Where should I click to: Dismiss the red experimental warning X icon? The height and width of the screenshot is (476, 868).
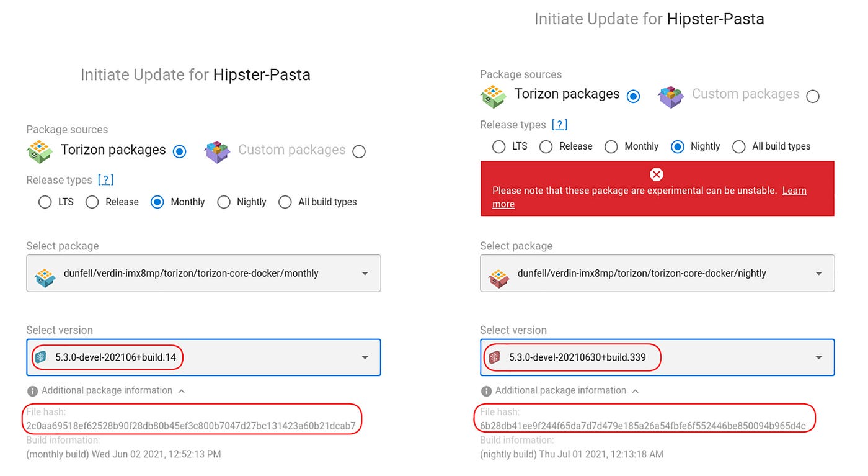pyautogui.click(x=657, y=174)
